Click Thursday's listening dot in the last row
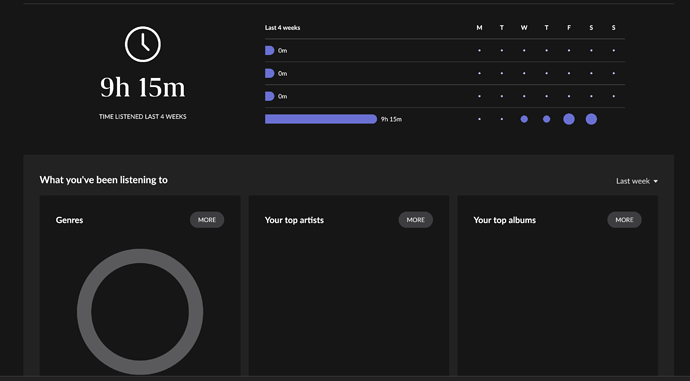Image resolution: width=690 pixels, height=381 pixels. tap(547, 119)
